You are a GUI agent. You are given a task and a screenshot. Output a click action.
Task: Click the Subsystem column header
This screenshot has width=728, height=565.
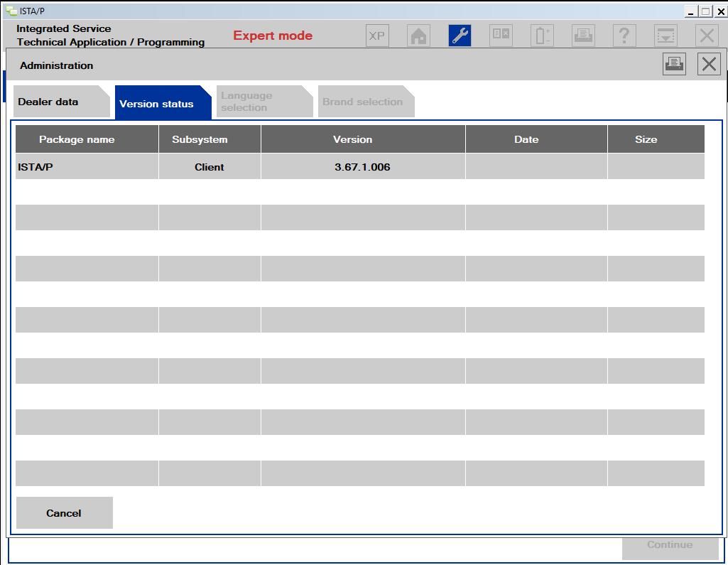(210, 139)
